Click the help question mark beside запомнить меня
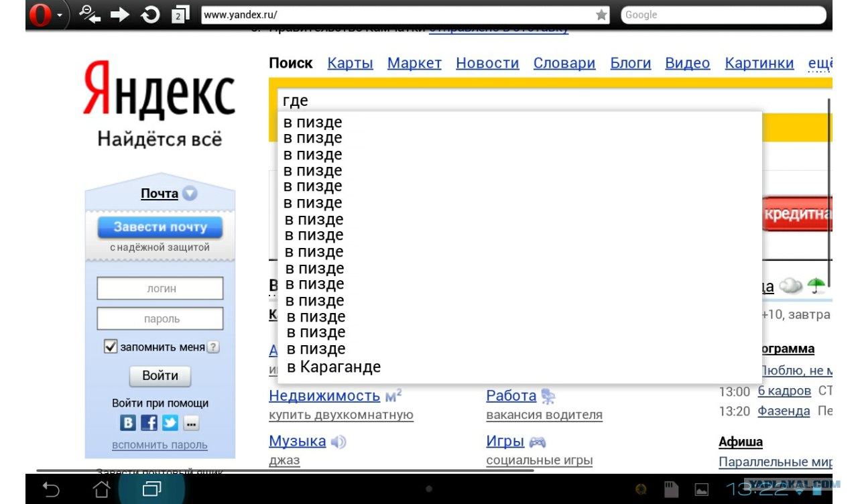This screenshot has height=504, width=858. [212, 347]
